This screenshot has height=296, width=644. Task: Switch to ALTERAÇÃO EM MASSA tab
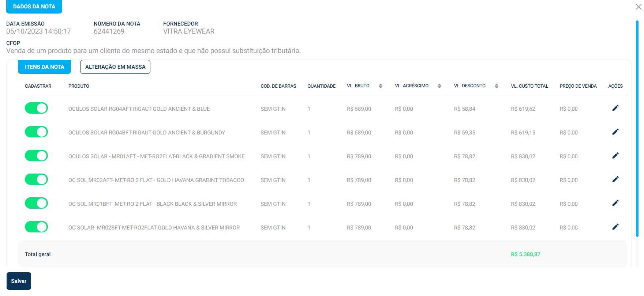tap(115, 67)
